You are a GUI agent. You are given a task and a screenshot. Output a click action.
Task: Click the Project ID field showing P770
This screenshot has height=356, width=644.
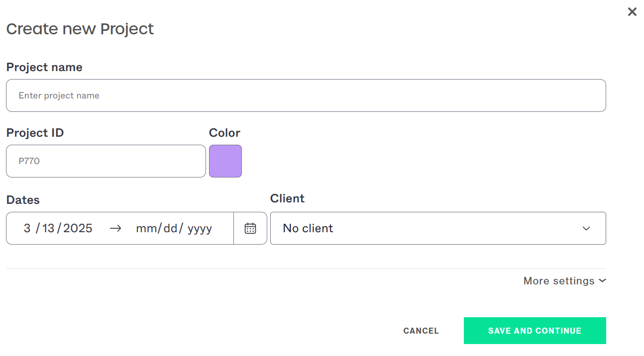click(106, 161)
